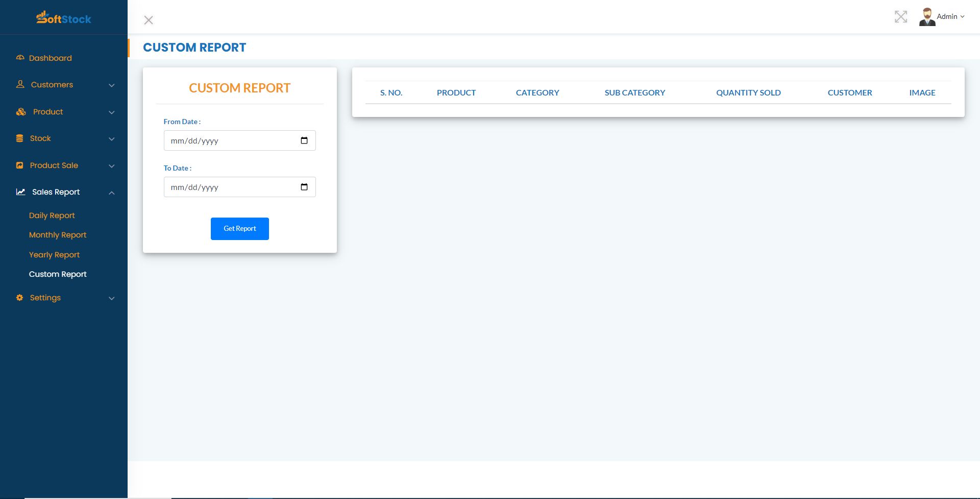Open the From Date calendar picker icon

pyautogui.click(x=304, y=140)
